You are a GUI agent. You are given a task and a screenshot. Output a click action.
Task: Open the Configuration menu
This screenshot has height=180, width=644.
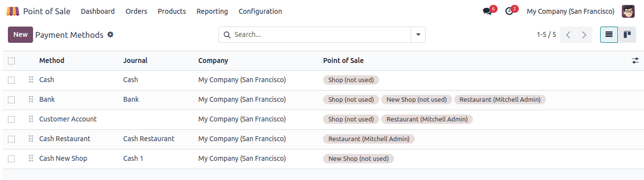click(260, 11)
